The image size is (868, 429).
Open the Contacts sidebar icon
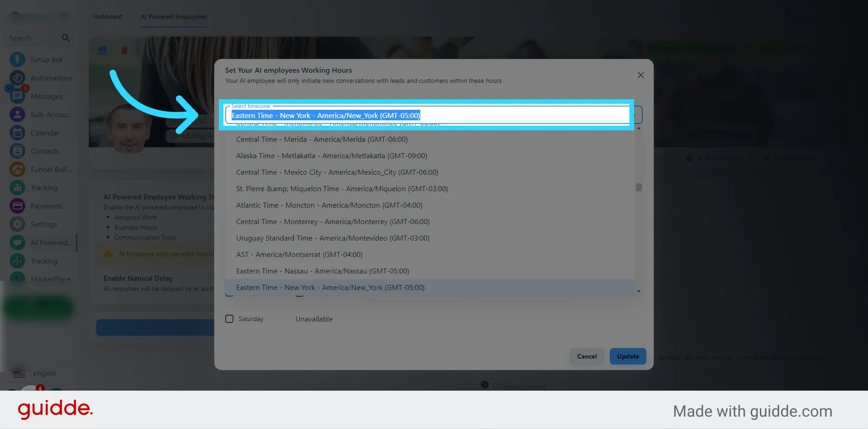pos(17,151)
